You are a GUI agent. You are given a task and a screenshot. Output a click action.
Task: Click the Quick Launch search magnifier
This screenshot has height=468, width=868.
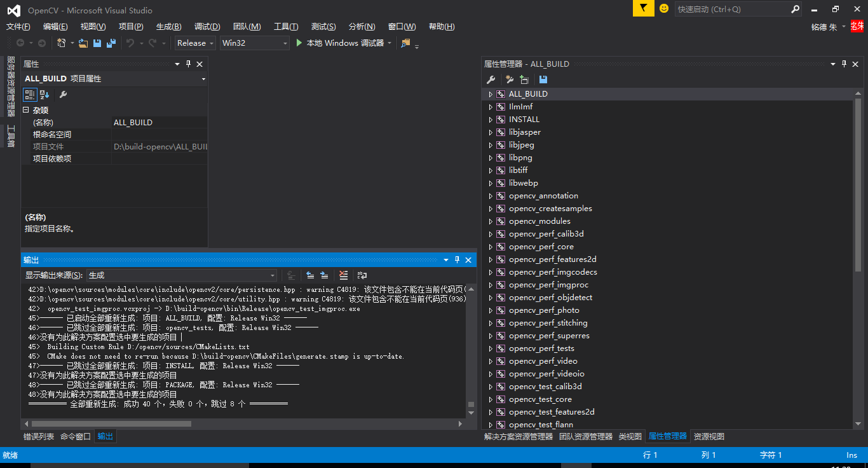[x=795, y=9]
